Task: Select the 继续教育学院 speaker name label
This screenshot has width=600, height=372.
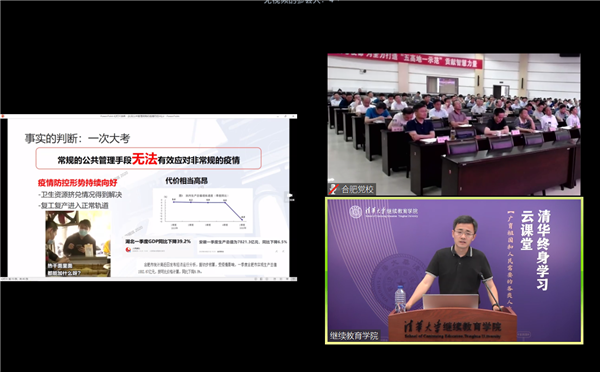Action: [x=354, y=336]
